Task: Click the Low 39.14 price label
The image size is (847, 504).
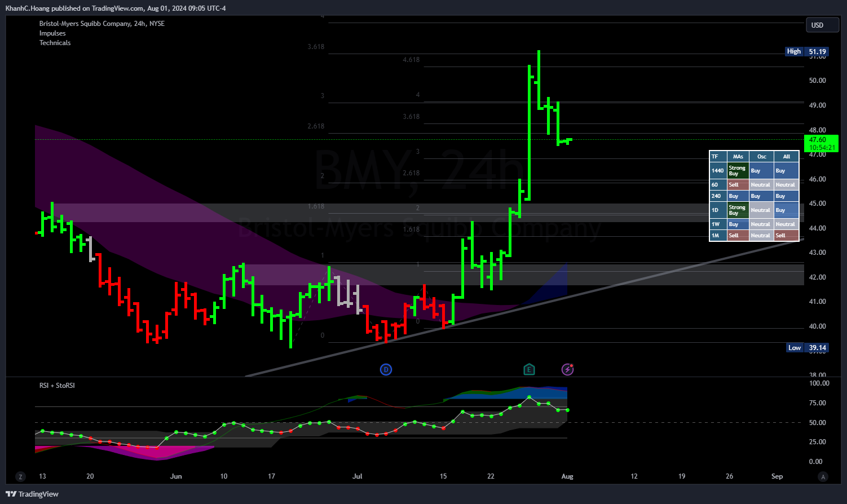Action: [x=807, y=348]
